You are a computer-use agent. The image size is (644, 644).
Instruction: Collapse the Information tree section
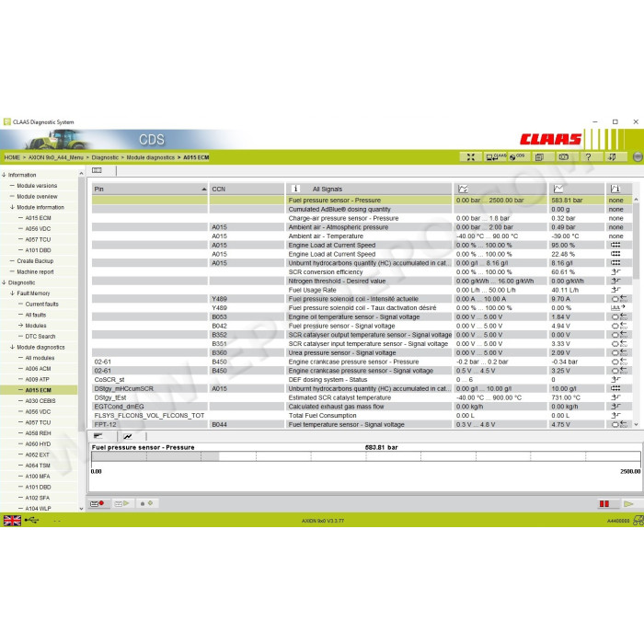4,175
